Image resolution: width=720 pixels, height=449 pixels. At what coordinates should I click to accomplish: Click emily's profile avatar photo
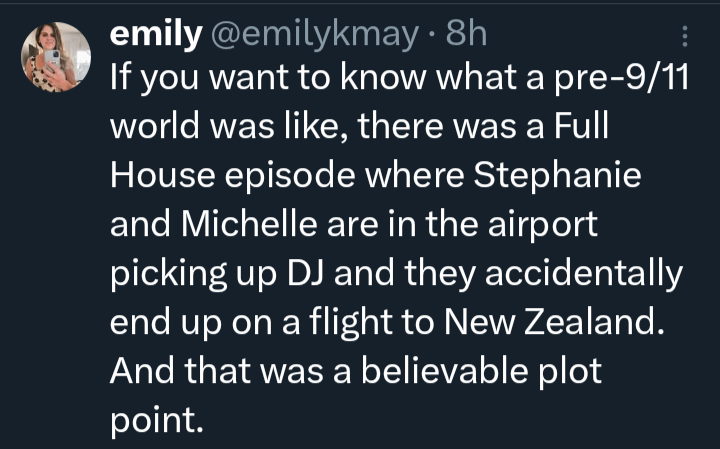(x=56, y=56)
